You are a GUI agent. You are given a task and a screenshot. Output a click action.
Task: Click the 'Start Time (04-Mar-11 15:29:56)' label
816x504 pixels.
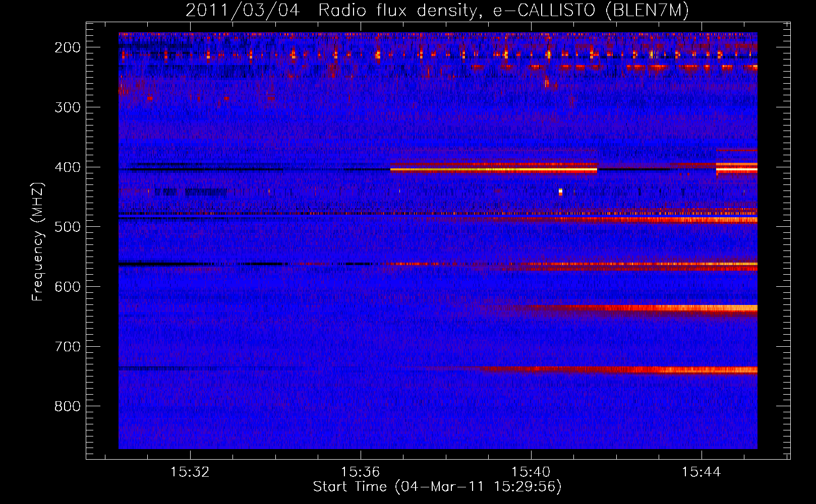point(437,487)
